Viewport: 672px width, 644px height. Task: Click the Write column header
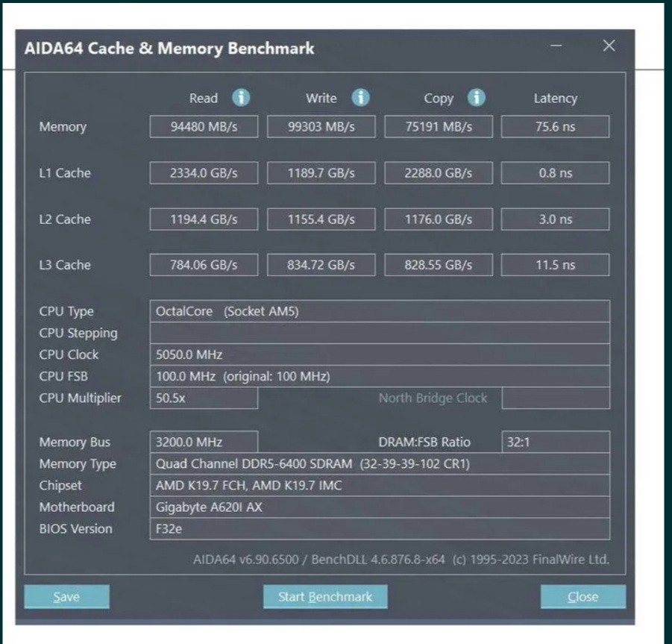coord(321,99)
